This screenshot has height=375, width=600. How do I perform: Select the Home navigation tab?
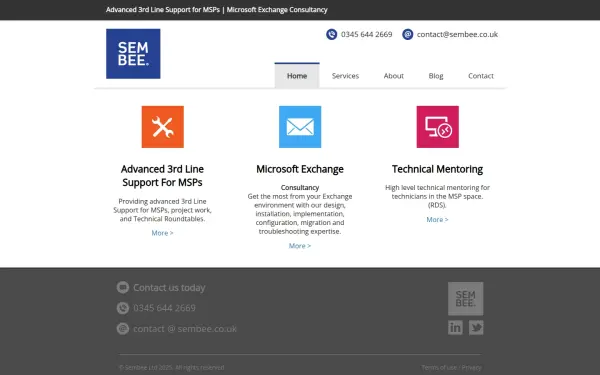tap(297, 76)
